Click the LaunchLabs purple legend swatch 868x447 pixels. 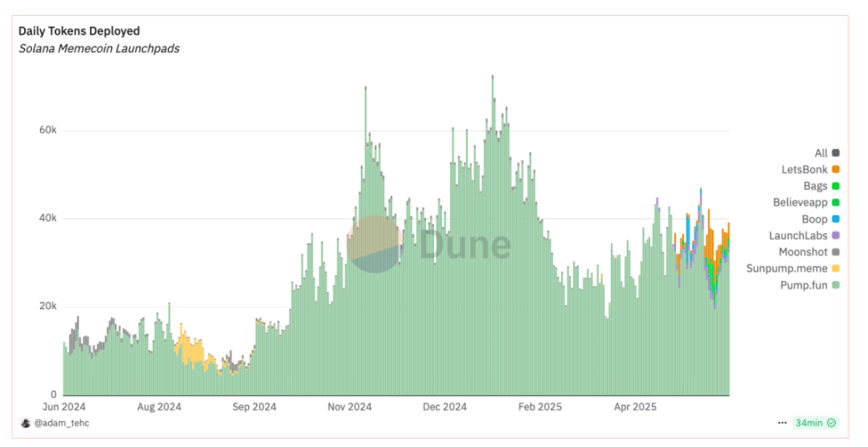pyautogui.click(x=835, y=235)
